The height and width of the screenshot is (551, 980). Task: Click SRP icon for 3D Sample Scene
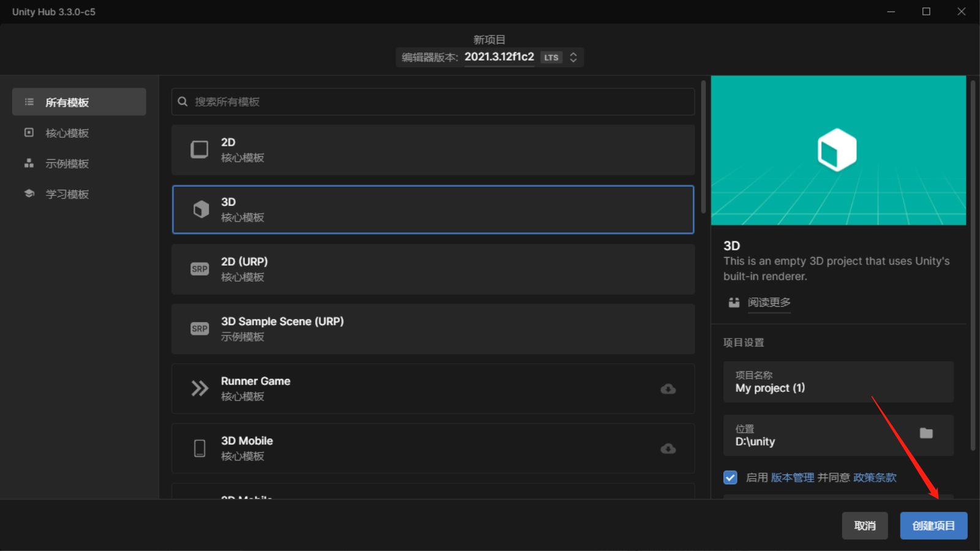pos(200,329)
